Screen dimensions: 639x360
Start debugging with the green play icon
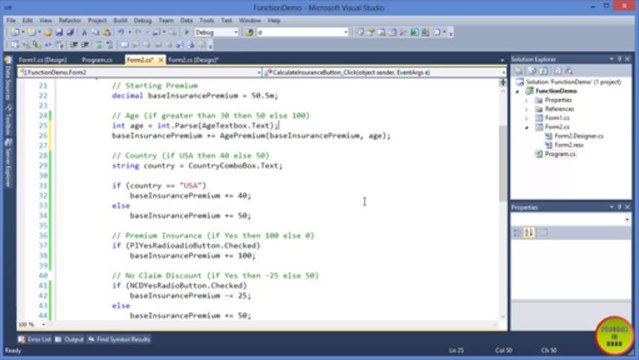coord(187,32)
